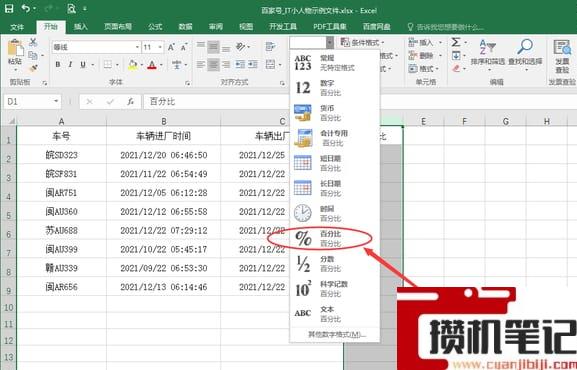Open 其他数字格式 more number formats

337,334
